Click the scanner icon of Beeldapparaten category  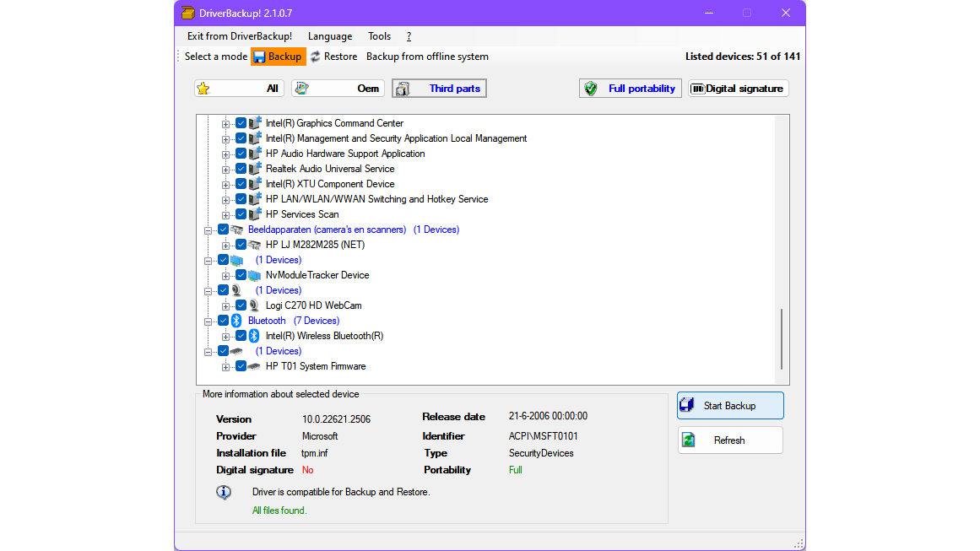pos(236,230)
